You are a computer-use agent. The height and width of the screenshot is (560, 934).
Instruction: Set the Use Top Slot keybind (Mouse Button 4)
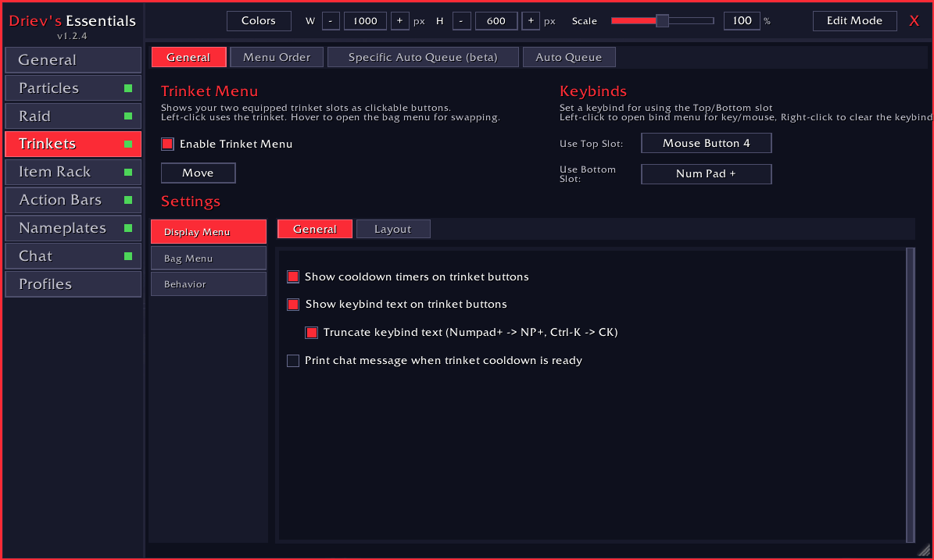pos(707,143)
